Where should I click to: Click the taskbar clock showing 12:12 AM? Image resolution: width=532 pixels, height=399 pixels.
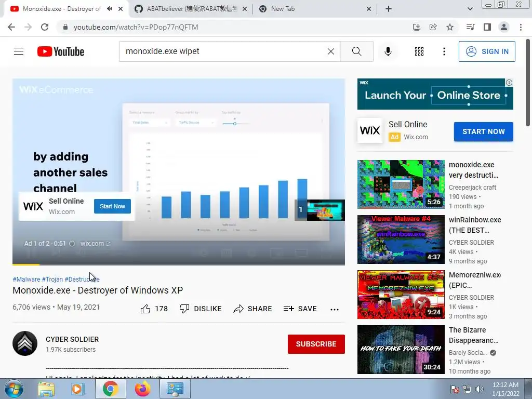click(x=505, y=389)
